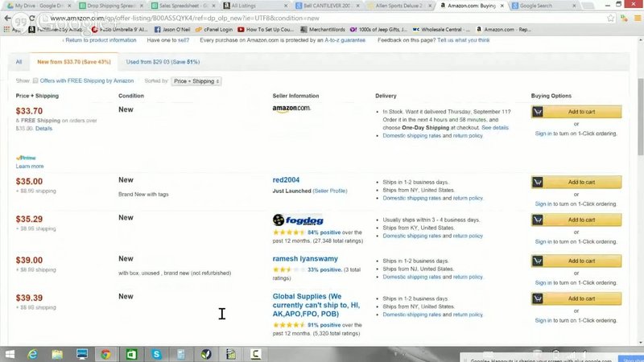Image resolution: width=644 pixels, height=362 pixels.
Task: Click Return to product information link
Action: [x=99, y=40]
